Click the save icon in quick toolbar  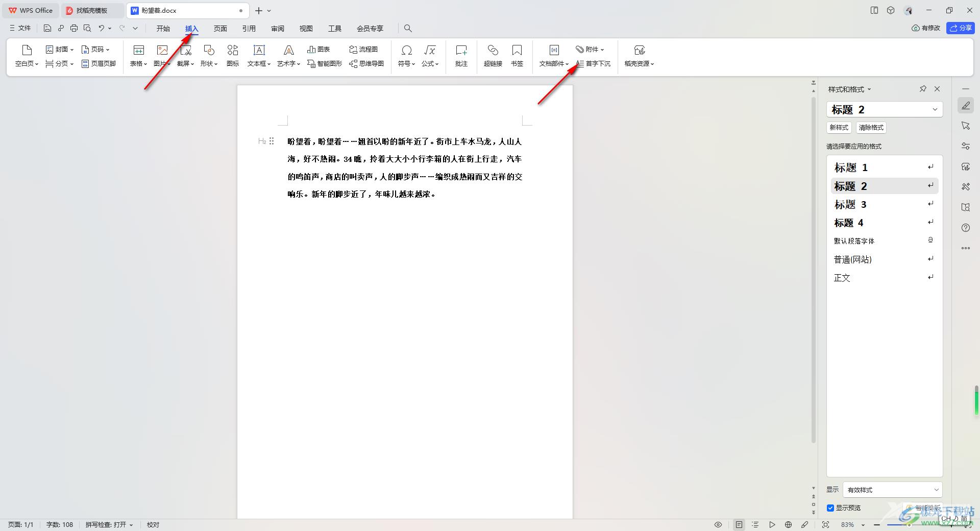pyautogui.click(x=47, y=28)
